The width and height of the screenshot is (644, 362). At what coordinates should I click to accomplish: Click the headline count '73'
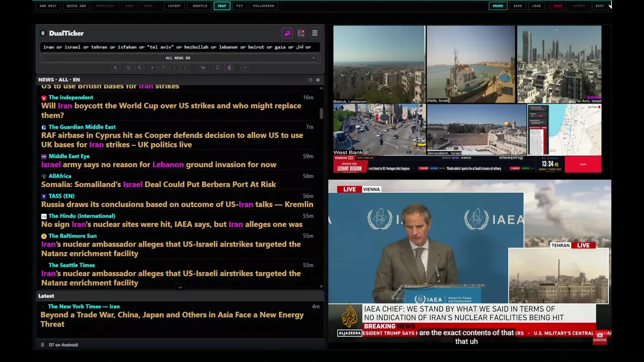coord(310,80)
